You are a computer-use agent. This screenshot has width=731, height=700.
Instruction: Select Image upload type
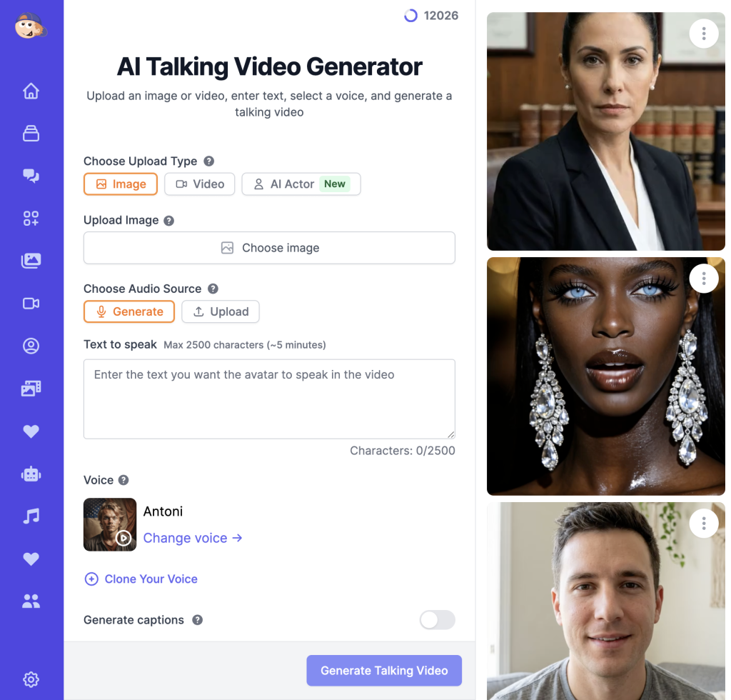coord(121,184)
